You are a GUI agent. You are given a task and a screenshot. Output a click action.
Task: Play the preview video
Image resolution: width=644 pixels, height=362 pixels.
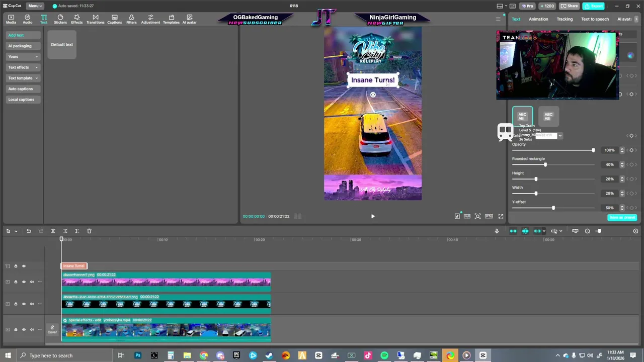[373, 216]
